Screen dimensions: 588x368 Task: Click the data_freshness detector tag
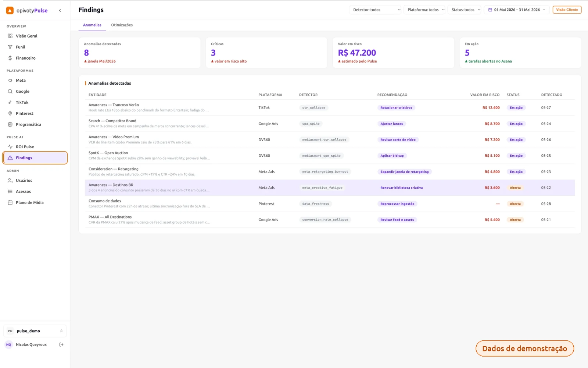click(316, 204)
